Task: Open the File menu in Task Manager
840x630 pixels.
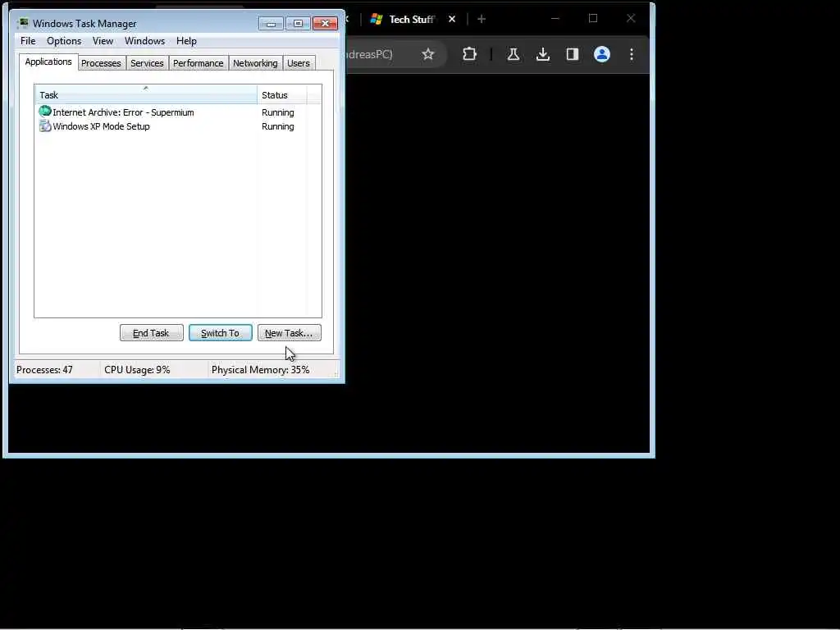Action: (x=28, y=41)
